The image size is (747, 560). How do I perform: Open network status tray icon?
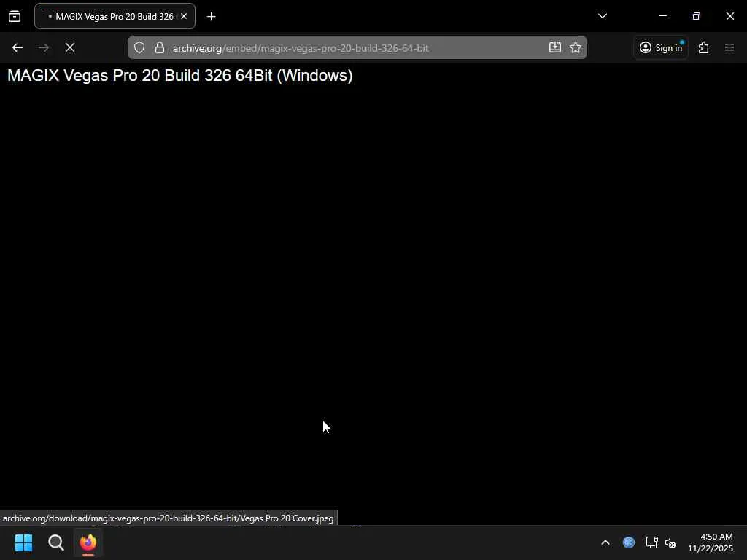[x=651, y=542]
